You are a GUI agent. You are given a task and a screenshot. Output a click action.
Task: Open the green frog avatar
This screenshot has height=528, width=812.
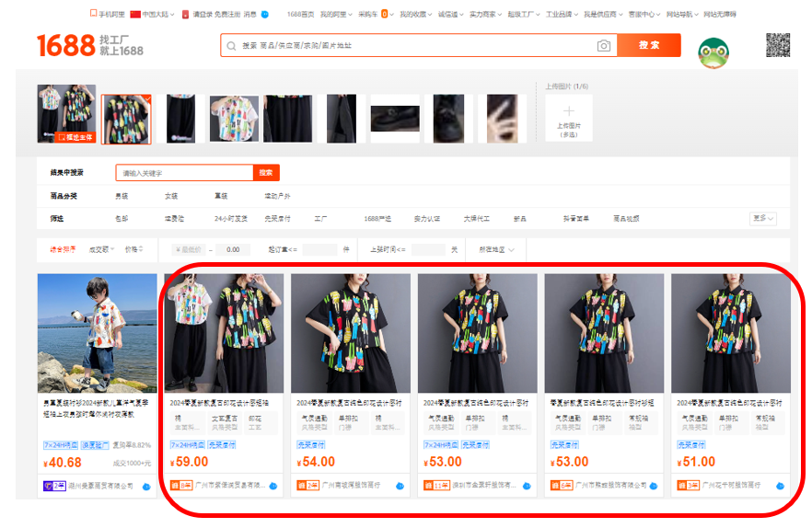tap(713, 52)
